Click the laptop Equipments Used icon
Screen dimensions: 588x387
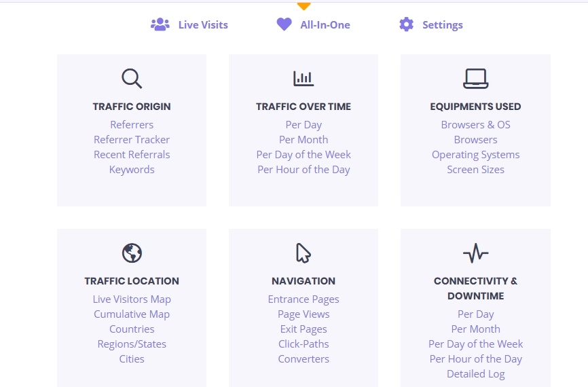[475, 79]
